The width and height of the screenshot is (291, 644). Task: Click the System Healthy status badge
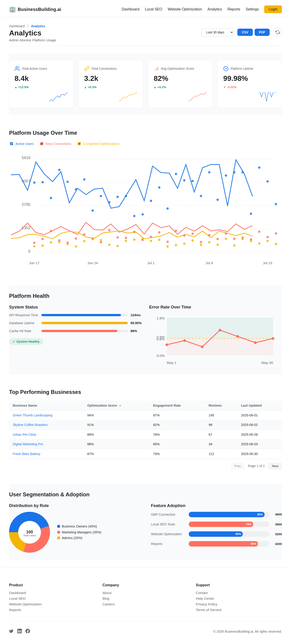click(26, 341)
